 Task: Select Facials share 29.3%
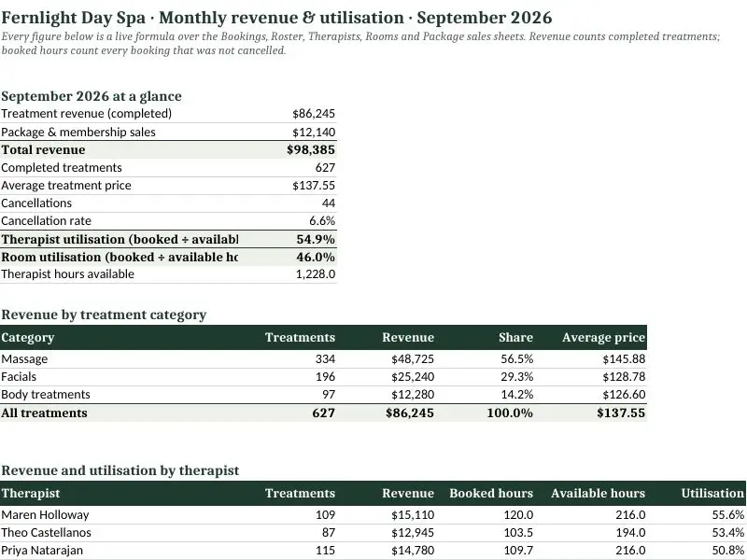click(x=517, y=377)
